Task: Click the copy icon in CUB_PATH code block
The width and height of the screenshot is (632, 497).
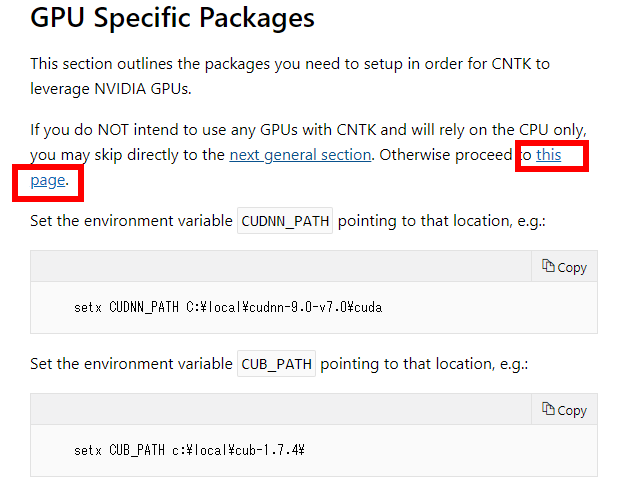Action: 548,409
